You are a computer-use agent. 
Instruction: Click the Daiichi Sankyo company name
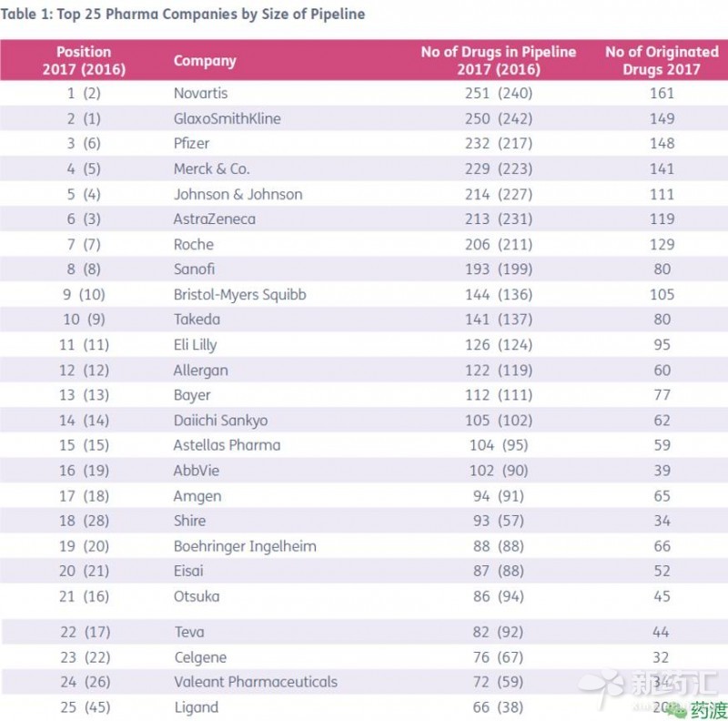pyautogui.click(x=220, y=420)
